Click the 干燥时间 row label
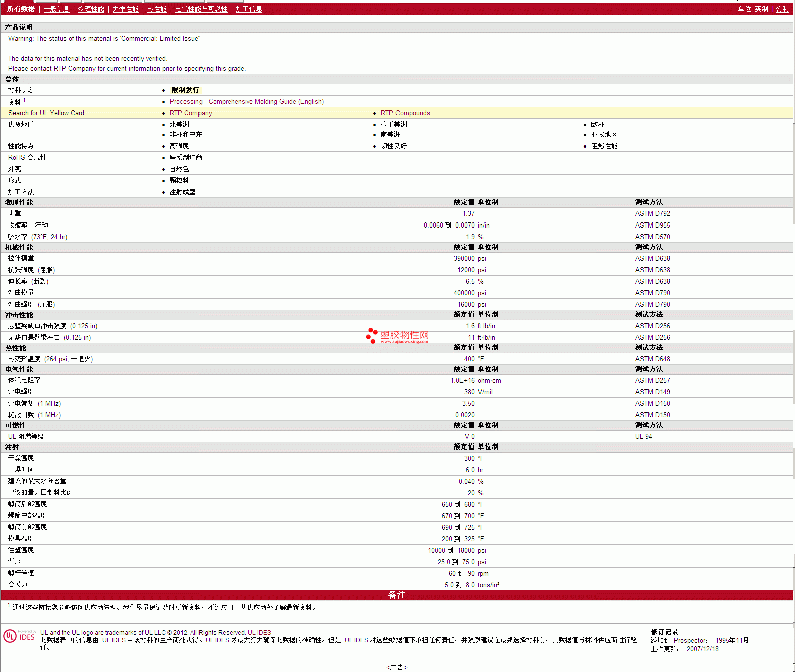This screenshot has height=672, width=795. [x=21, y=470]
